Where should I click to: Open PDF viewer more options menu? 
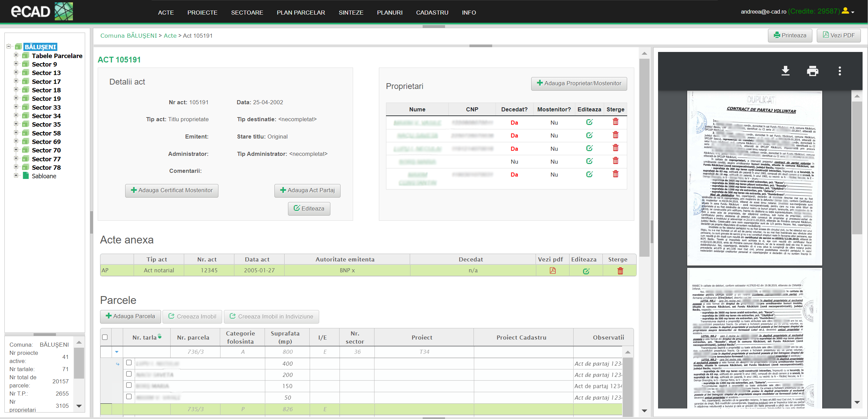[840, 71]
